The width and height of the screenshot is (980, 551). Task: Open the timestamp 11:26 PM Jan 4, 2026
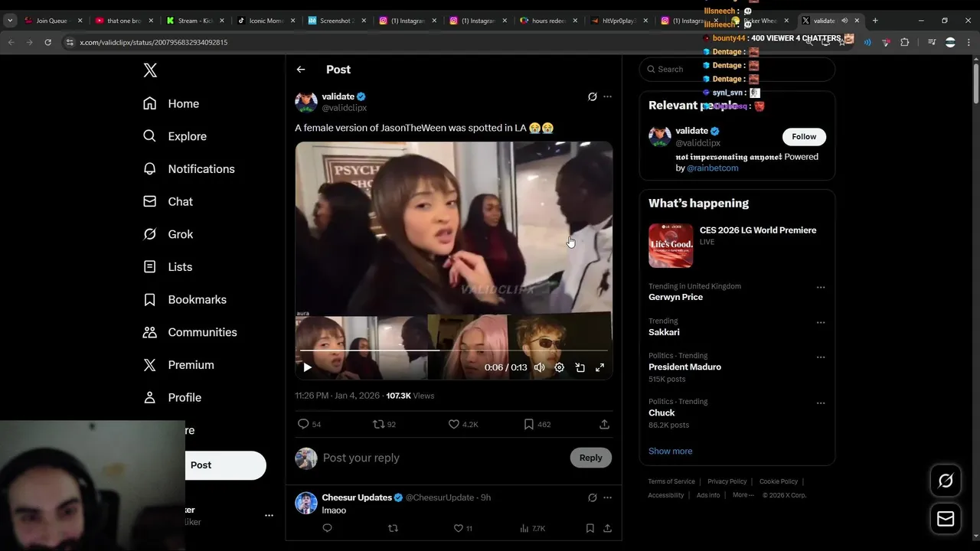tap(338, 396)
